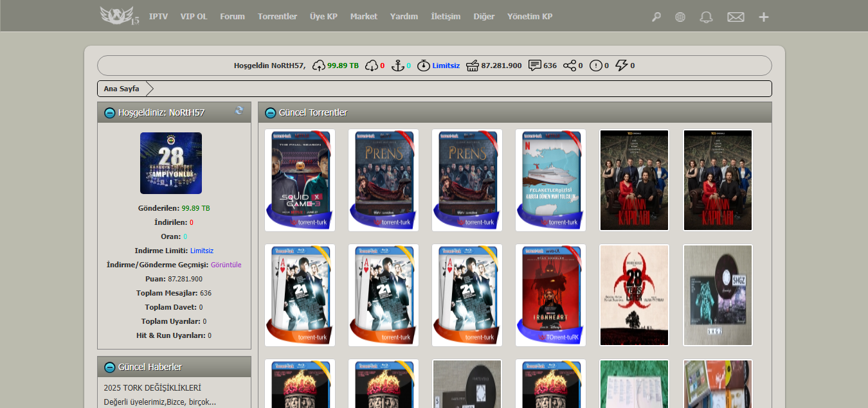Collapse the Güncel Torrentler panel
The height and width of the screenshot is (408, 868).
[x=271, y=113]
